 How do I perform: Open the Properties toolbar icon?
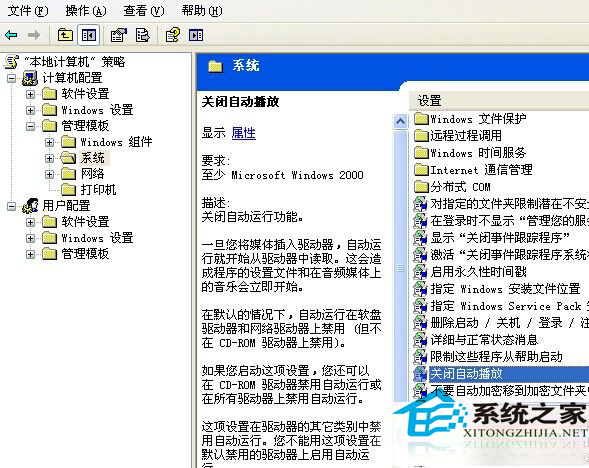pos(119,35)
